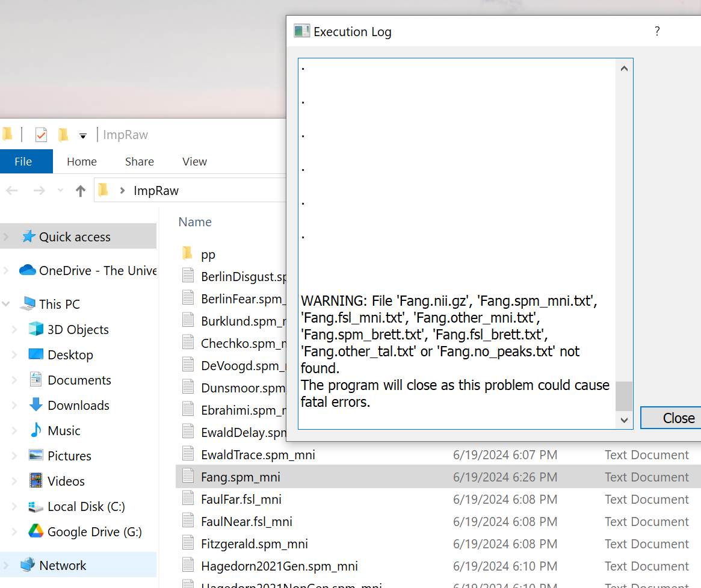Switch to the Home ribbon tab
The width and height of the screenshot is (701, 588).
point(82,161)
